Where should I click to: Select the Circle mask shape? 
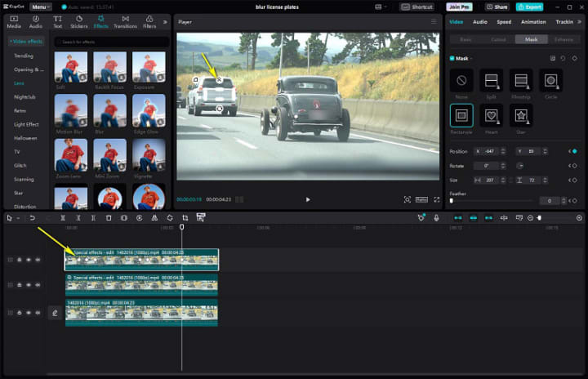click(550, 81)
